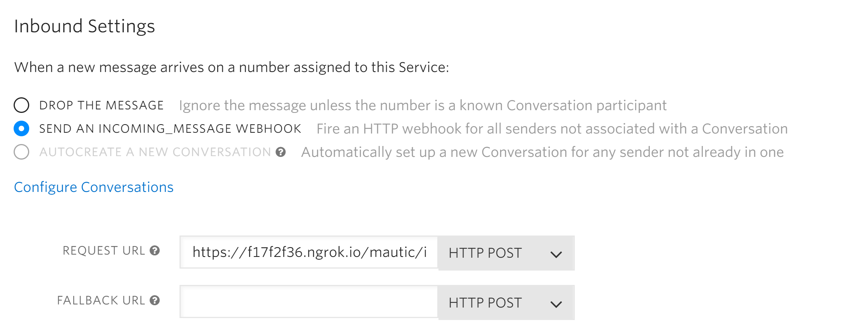868x334 pixels.
Task: Click the REQUEST URL help icon
Action: point(155,251)
